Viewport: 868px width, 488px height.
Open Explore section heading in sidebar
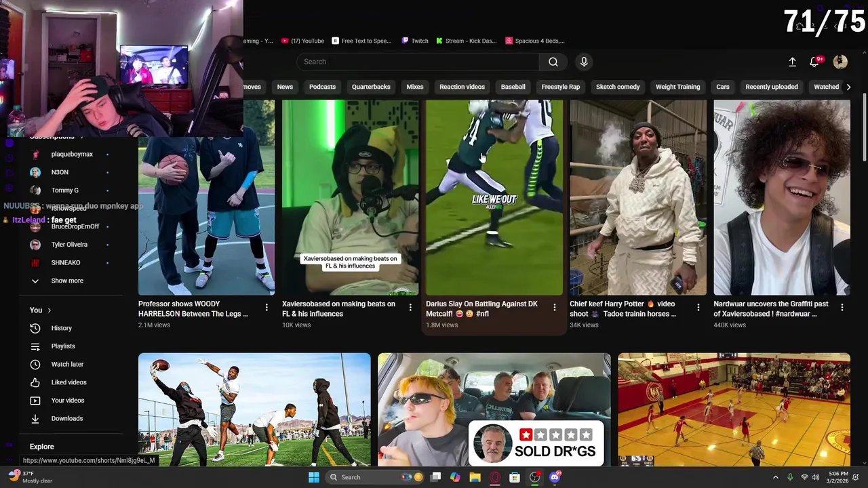[x=41, y=447]
